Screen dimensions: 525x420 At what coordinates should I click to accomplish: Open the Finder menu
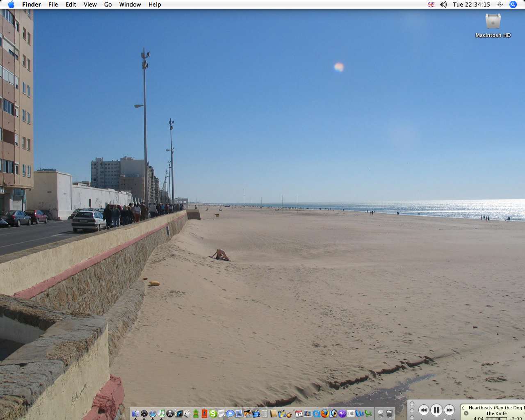32,5
